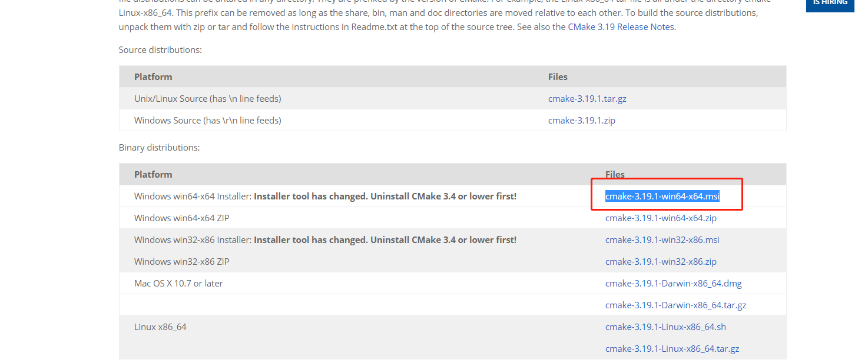Click 'Files' header in binary distributions table
868x363 pixels.
point(615,175)
